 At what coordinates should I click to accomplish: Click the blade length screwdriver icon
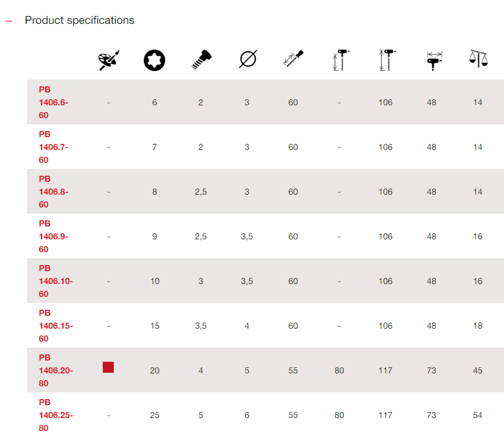[293, 59]
